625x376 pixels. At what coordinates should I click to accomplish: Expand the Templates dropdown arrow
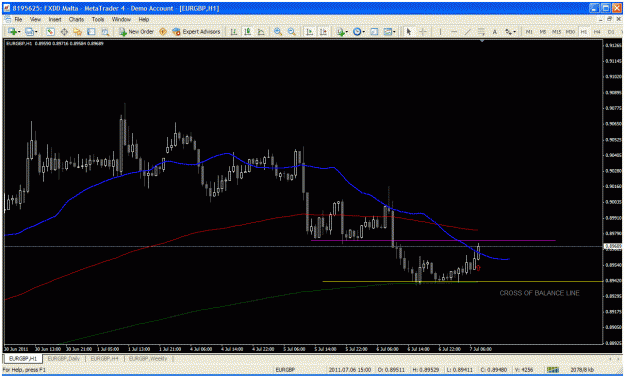coord(394,31)
